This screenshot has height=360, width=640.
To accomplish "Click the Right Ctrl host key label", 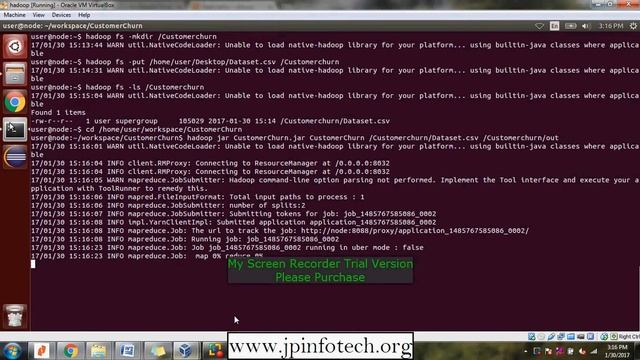I will point(629,337).
